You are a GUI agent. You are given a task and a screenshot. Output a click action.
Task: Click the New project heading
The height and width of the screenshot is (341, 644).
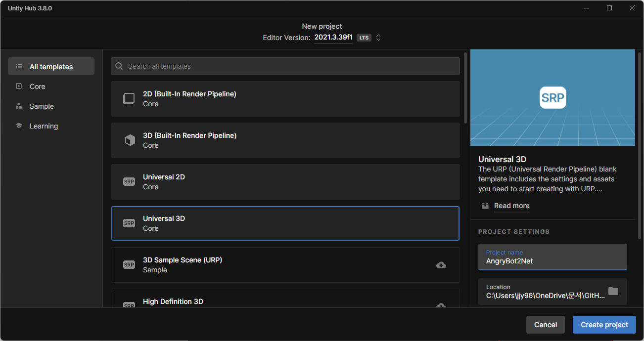pyautogui.click(x=322, y=26)
